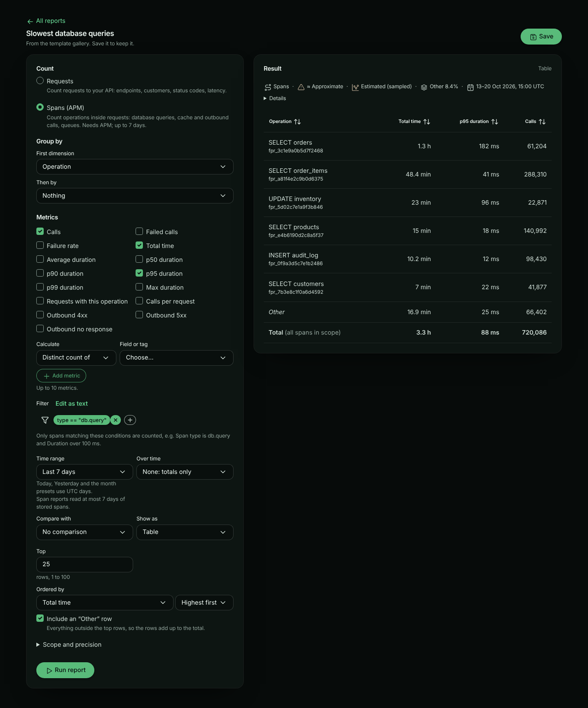Select the Spans (APM) radio button
Viewport: 588px width, 708px height.
pos(40,107)
